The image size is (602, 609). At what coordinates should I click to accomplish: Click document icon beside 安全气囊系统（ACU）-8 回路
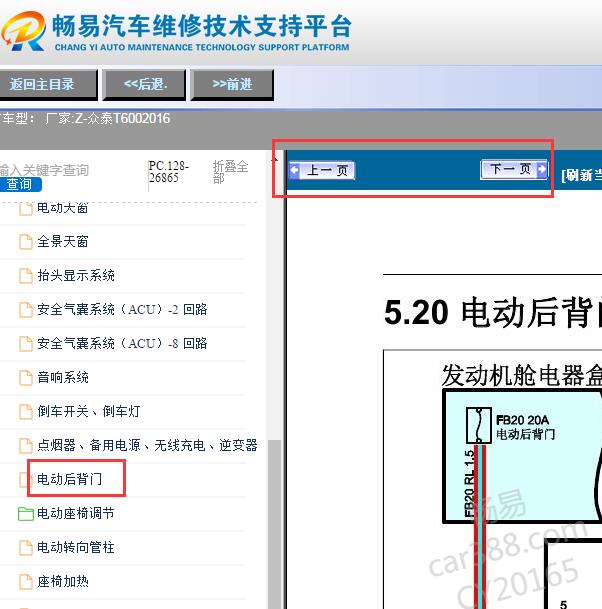click(26, 343)
